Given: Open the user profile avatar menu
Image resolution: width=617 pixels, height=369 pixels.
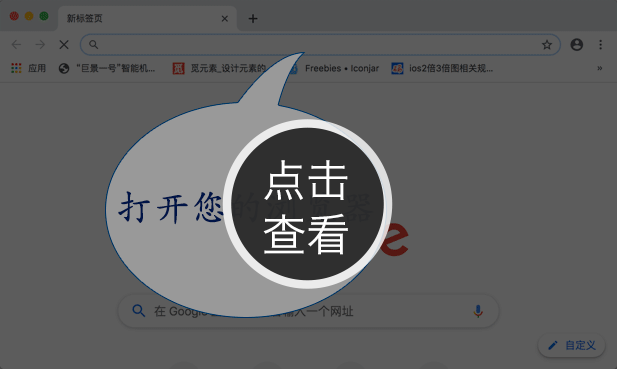Looking at the screenshot, I should click(x=576, y=44).
